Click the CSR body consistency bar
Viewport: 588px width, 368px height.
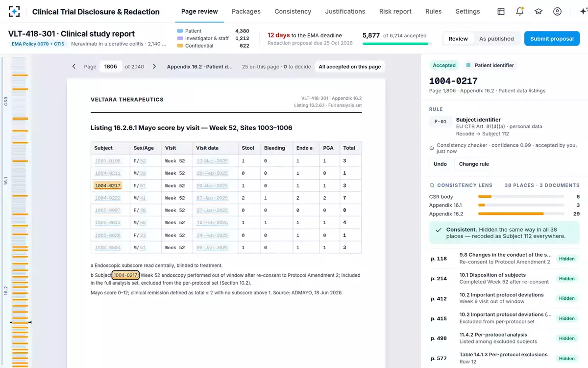pos(521,197)
